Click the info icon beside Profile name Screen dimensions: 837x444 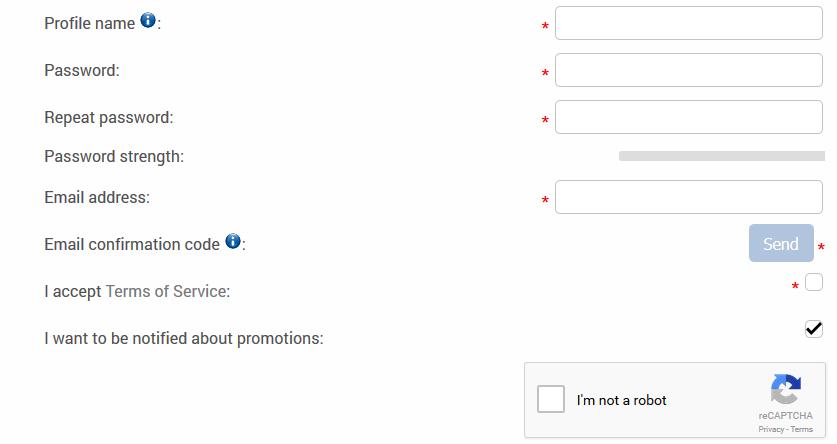pos(148,20)
